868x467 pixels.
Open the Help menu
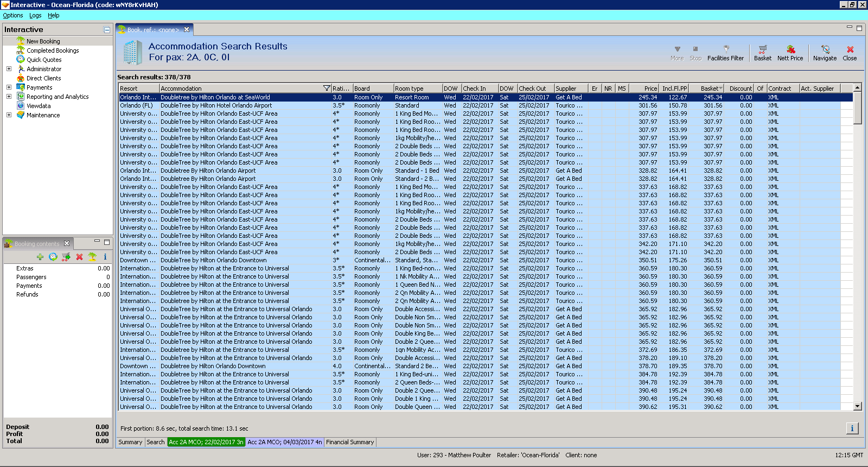[x=54, y=15]
